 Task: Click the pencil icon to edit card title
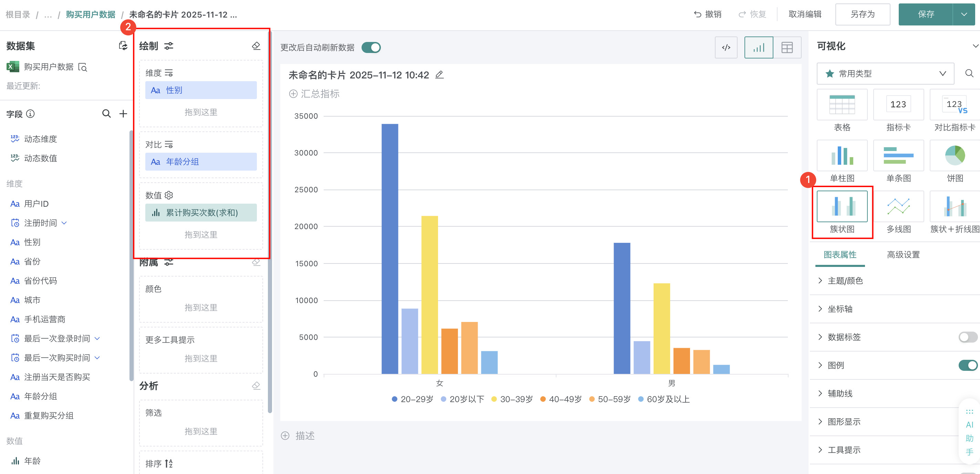pyautogui.click(x=439, y=75)
